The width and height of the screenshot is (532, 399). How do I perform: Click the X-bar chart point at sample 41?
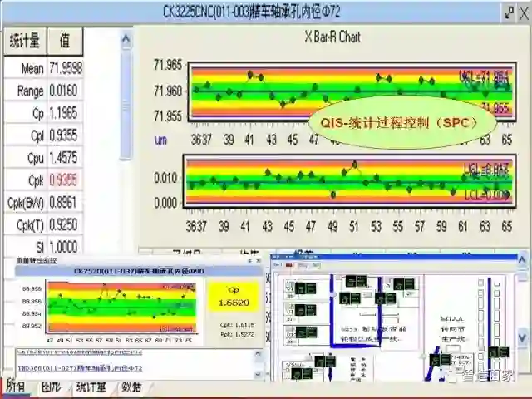click(x=250, y=74)
